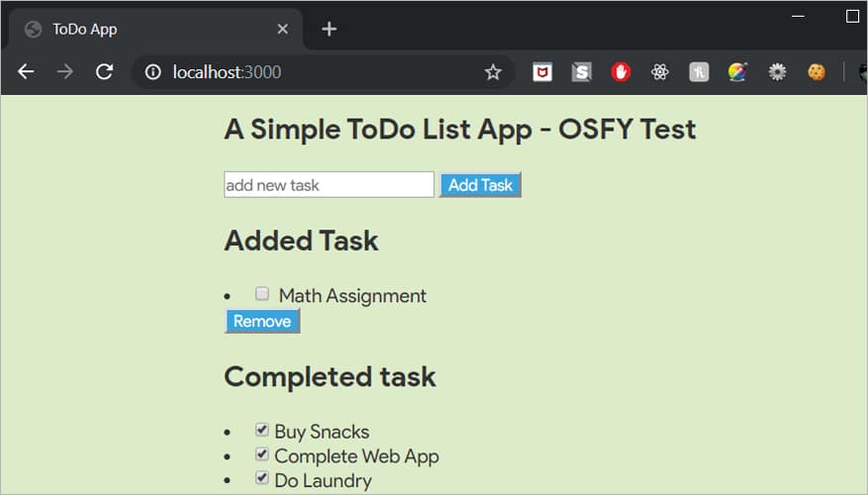Reload the localhost page
868x495 pixels.
point(104,72)
